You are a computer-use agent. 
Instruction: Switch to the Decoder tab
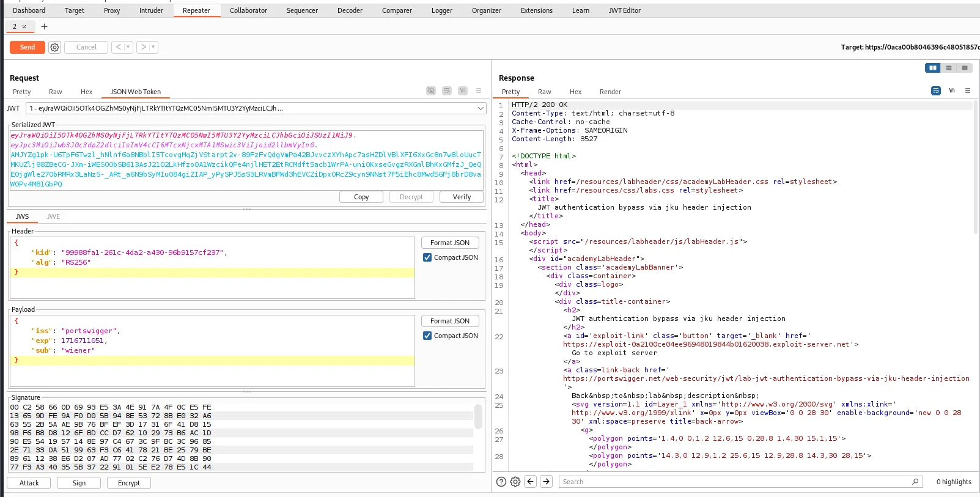click(350, 10)
